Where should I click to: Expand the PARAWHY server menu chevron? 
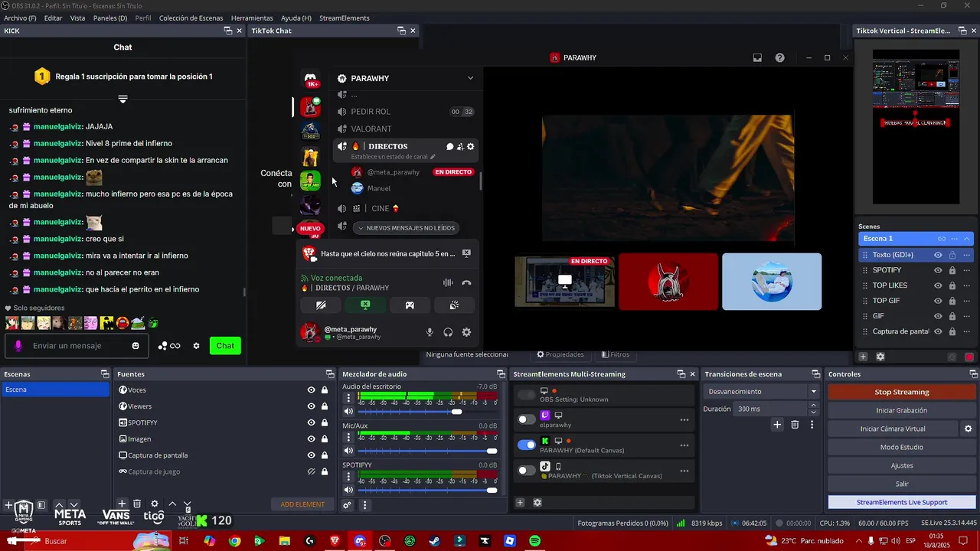coord(470,78)
